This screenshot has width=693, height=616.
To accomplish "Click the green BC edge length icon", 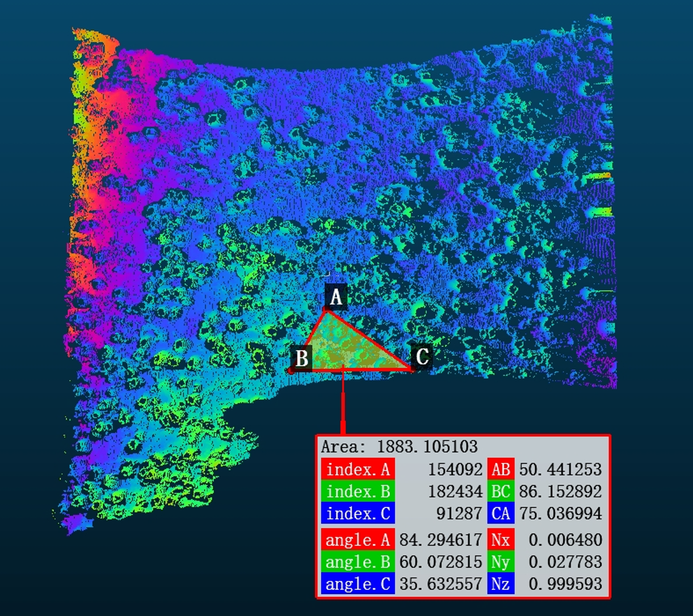I will click(x=502, y=492).
